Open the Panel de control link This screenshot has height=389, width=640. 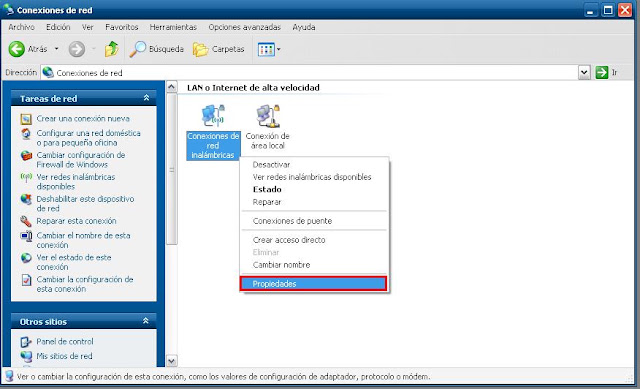point(64,342)
